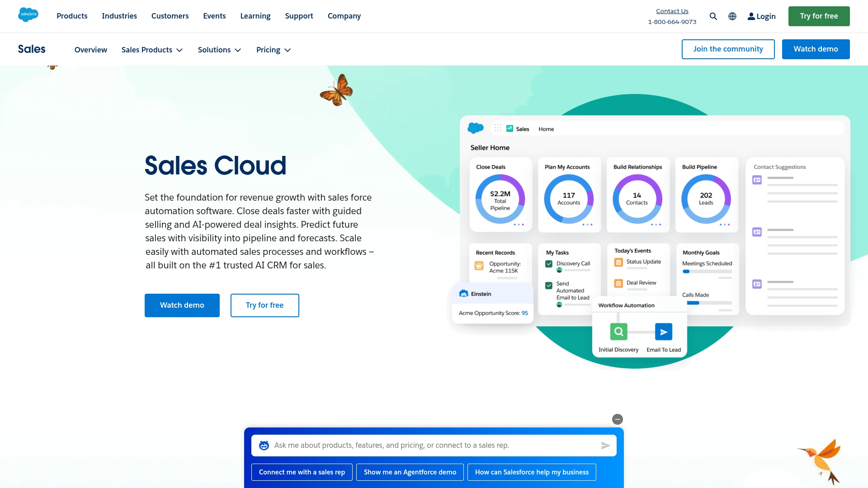This screenshot has width=868, height=488.
Task: Click the chat input field to ask a question
Action: point(429,445)
